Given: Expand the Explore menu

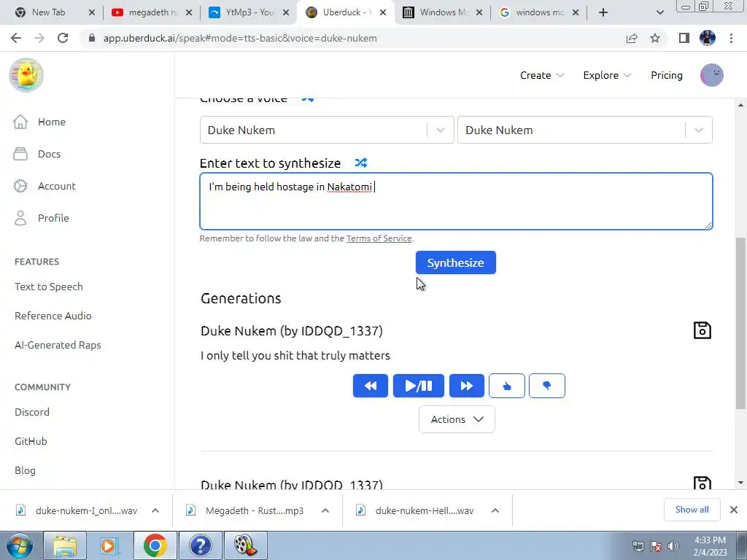Looking at the screenshot, I should coord(607,75).
